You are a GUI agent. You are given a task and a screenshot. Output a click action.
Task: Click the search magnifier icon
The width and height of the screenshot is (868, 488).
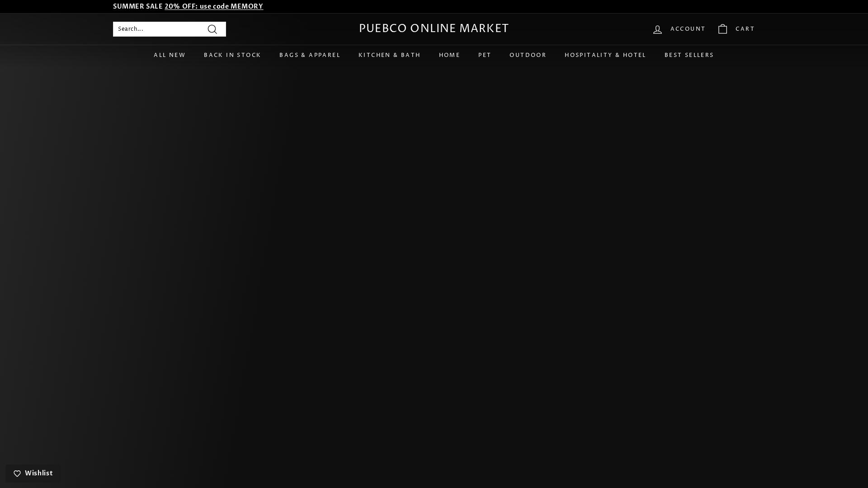coord(212,29)
